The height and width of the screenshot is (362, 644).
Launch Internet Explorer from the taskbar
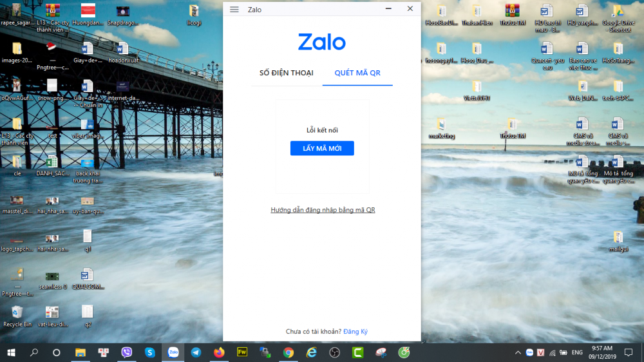point(312,352)
